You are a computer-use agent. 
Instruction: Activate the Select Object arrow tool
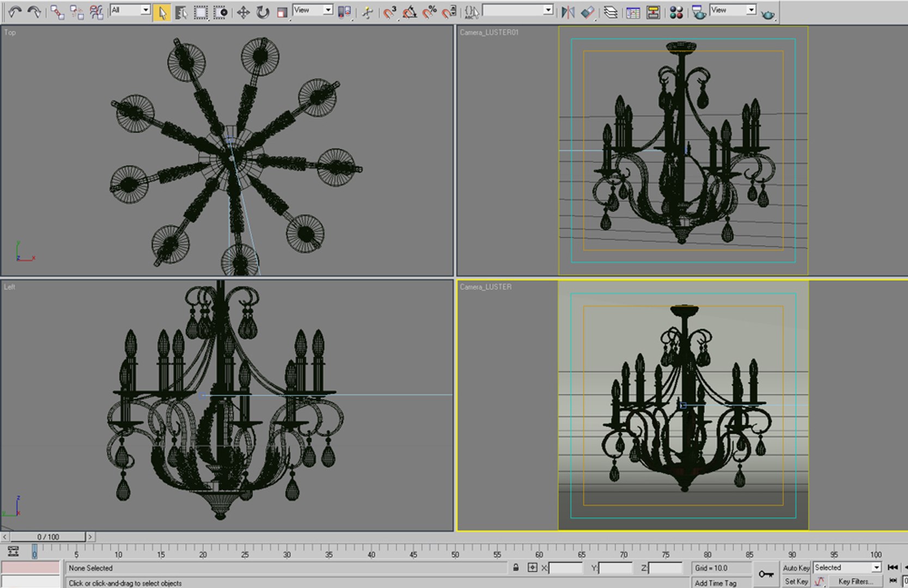(x=162, y=12)
